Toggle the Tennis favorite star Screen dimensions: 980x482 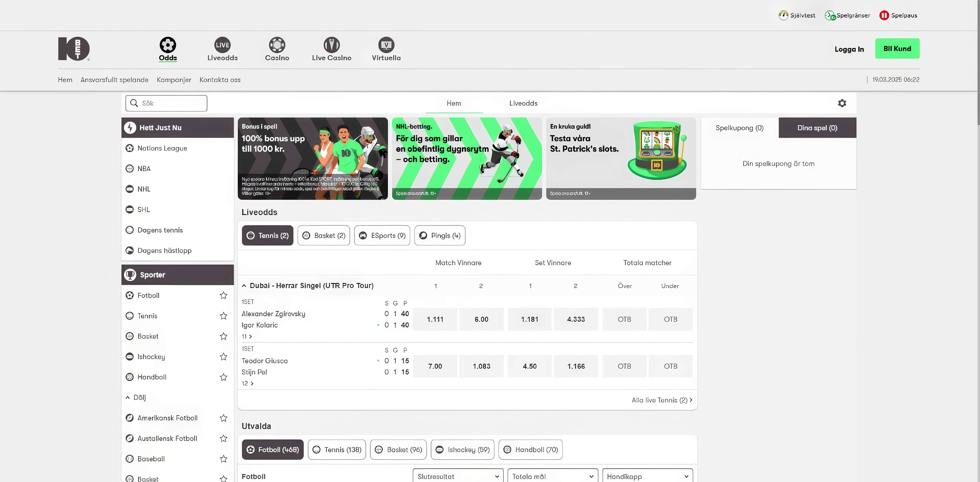coord(223,316)
